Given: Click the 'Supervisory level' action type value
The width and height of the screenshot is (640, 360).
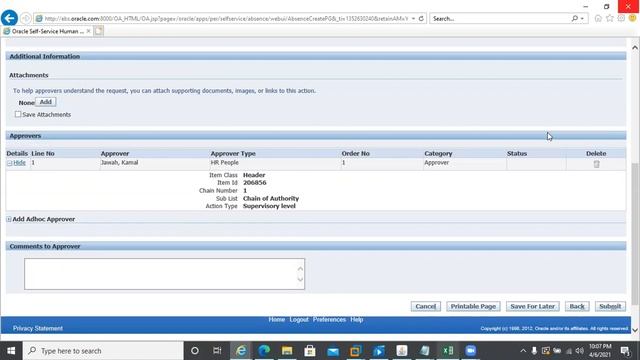Looking at the screenshot, I should 269,206.
